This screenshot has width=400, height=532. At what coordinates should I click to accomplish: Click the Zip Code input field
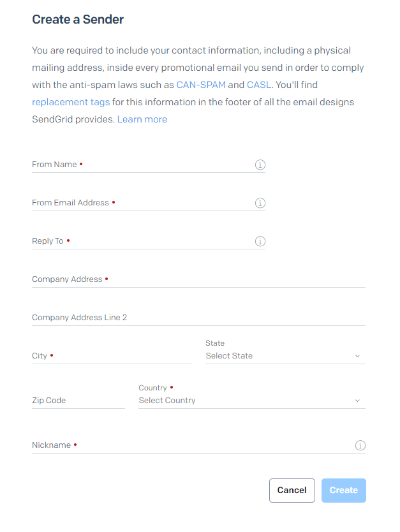pos(78,401)
